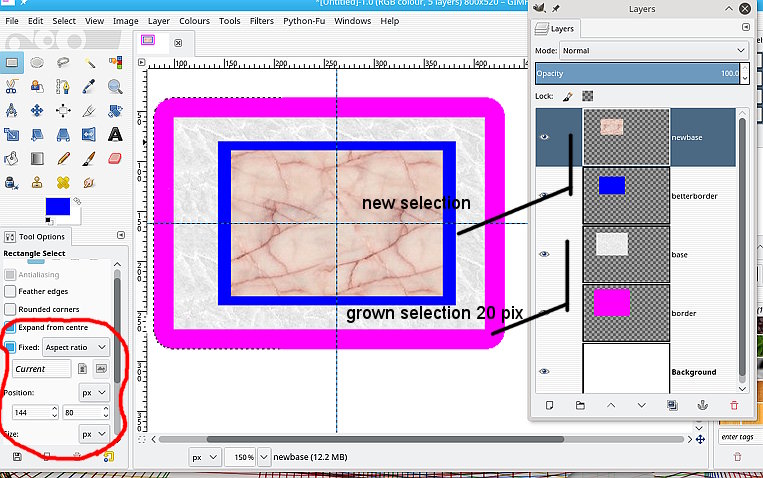Uncheck the Fixed checkbox

(10, 347)
